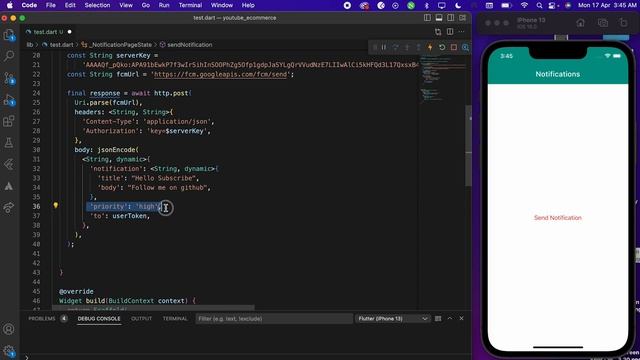The height and width of the screenshot is (360, 640).
Task: Close the bottom panel
Action: coord(462,318)
